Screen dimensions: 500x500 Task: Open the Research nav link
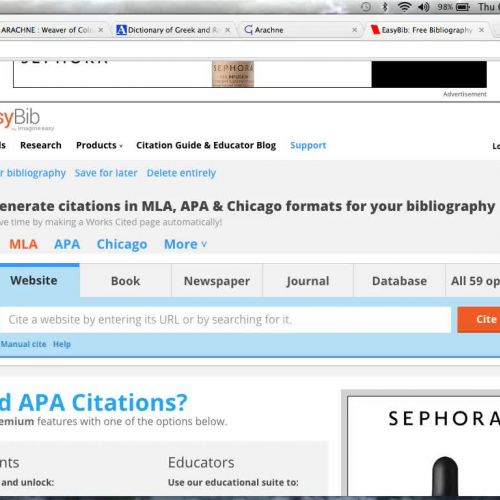[41, 145]
